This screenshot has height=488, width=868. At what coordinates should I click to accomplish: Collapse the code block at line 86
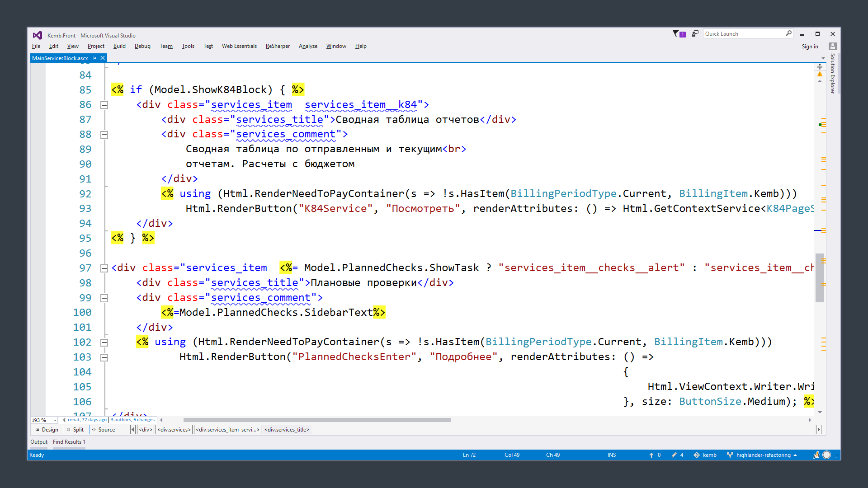tap(104, 105)
